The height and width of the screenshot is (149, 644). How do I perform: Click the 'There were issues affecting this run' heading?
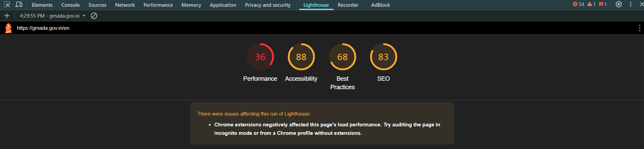[x=254, y=114]
